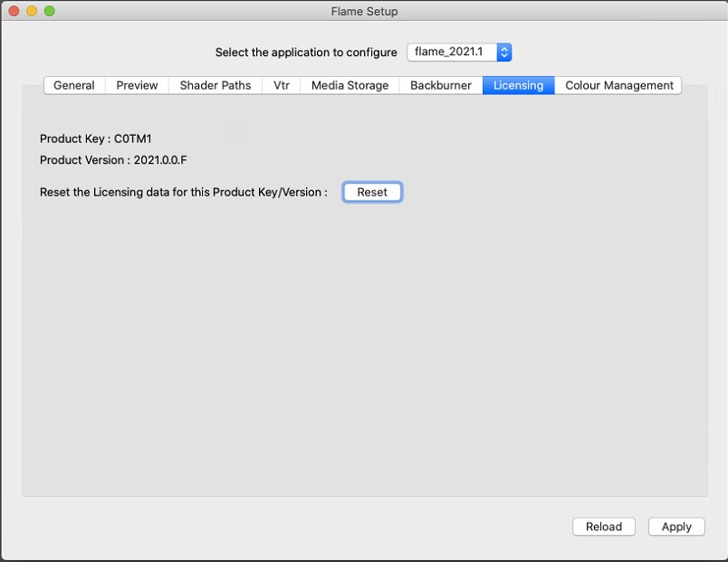This screenshot has height=562, width=728.
Task: Open the Shader Paths tab
Action: (216, 85)
